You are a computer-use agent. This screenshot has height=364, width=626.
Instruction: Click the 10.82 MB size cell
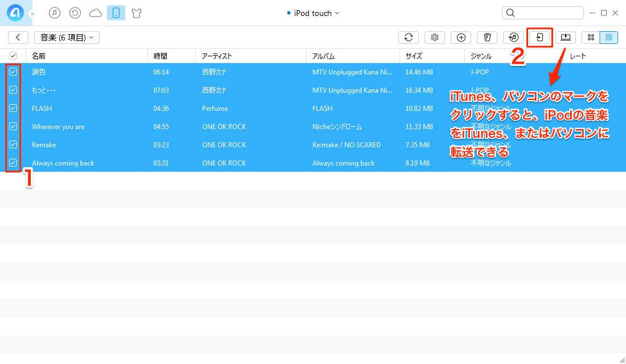(x=419, y=109)
